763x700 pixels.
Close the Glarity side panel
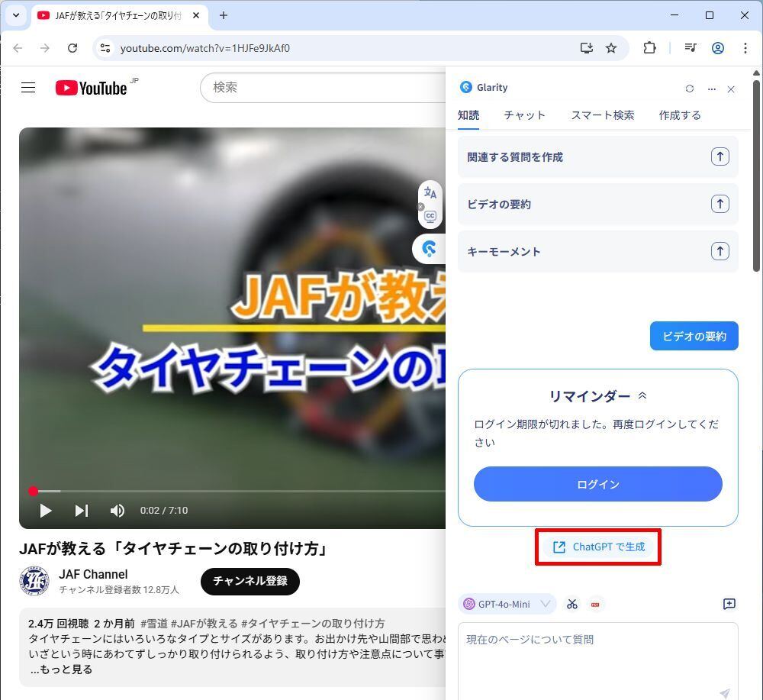pyautogui.click(x=731, y=89)
